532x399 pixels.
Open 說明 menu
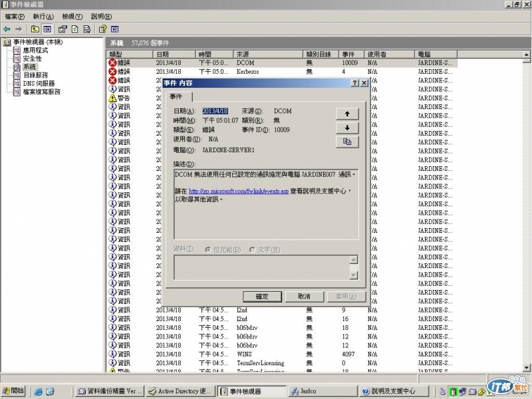click(101, 17)
